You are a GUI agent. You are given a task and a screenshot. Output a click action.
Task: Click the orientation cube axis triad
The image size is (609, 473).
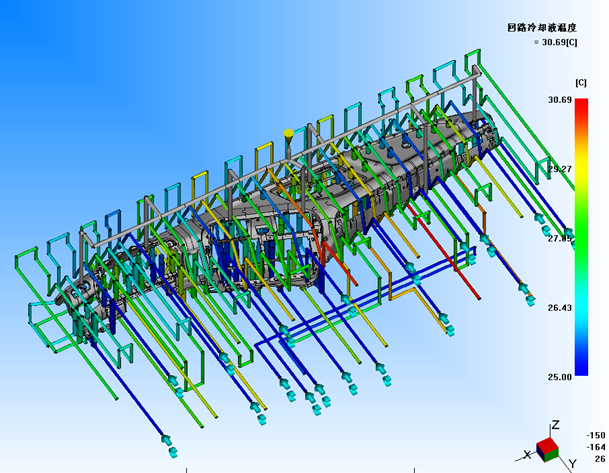point(547,449)
